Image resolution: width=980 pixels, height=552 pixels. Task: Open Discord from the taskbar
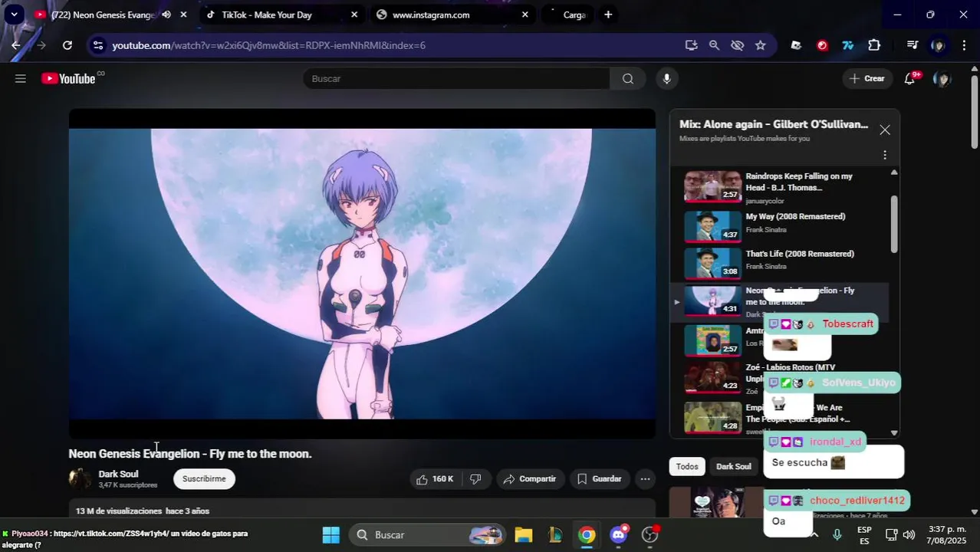pos(618,534)
